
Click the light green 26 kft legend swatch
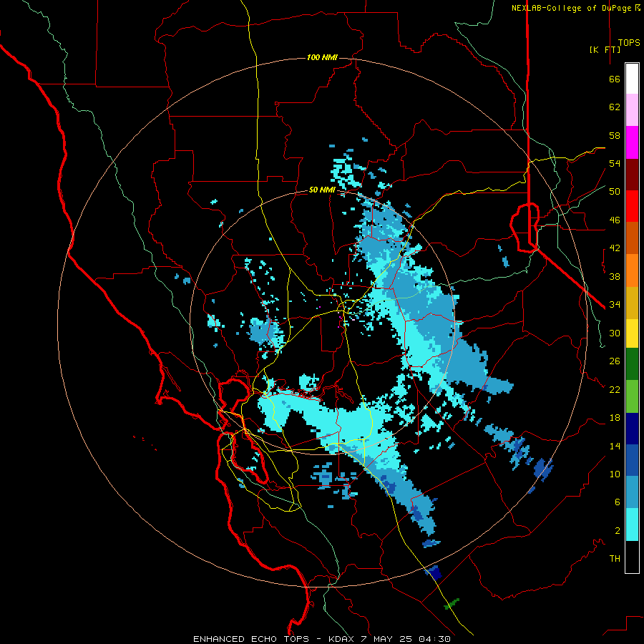632,396
